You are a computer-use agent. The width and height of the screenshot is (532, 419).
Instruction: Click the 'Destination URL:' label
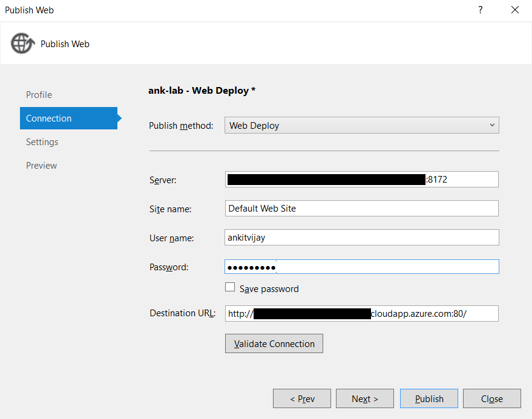pyautogui.click(x=183, y=313)
